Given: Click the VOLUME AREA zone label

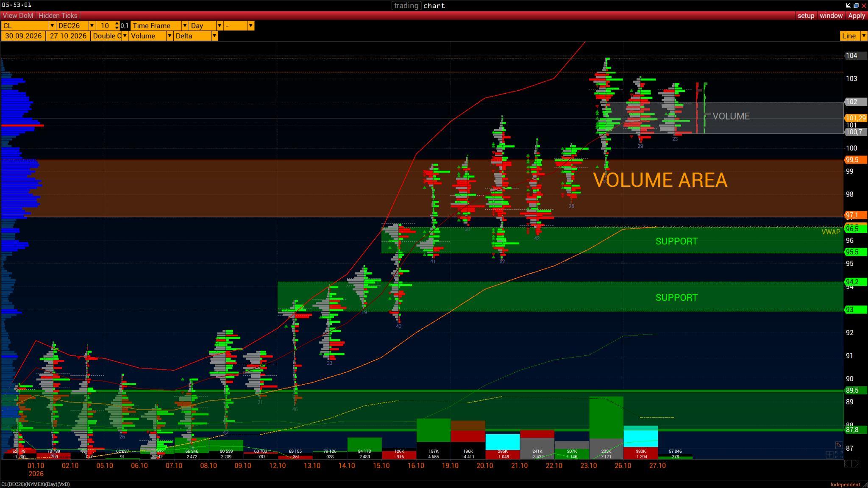Looking at the screenshot, I should 660,180.
